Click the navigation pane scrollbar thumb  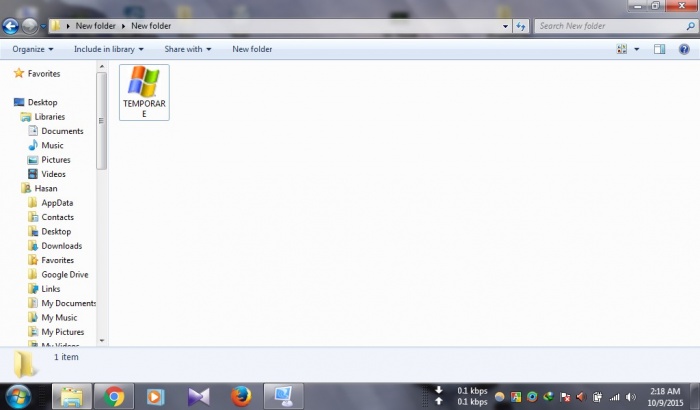pyautogui.click(x=102, y=121)
